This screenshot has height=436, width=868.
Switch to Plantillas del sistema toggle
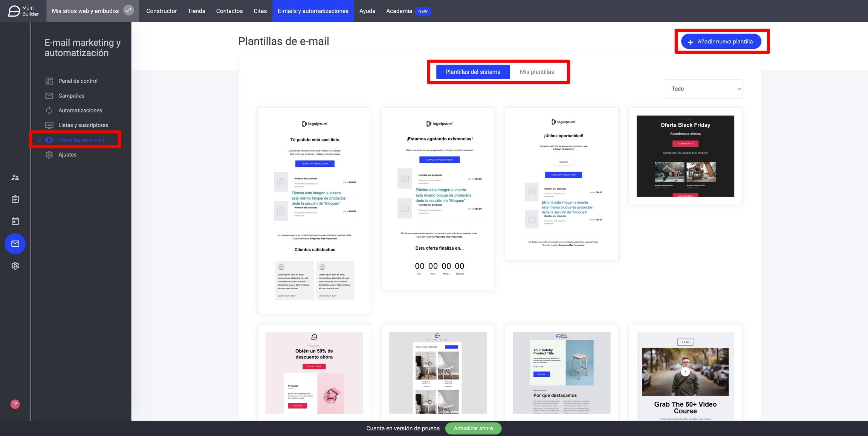click(x=473, y=72)
